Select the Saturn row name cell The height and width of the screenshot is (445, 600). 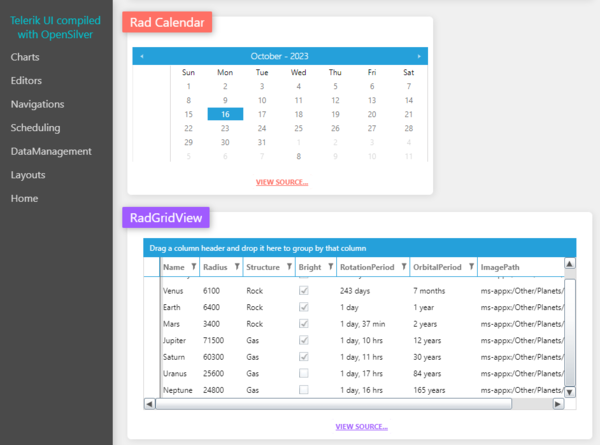click(x=174, y=357)
